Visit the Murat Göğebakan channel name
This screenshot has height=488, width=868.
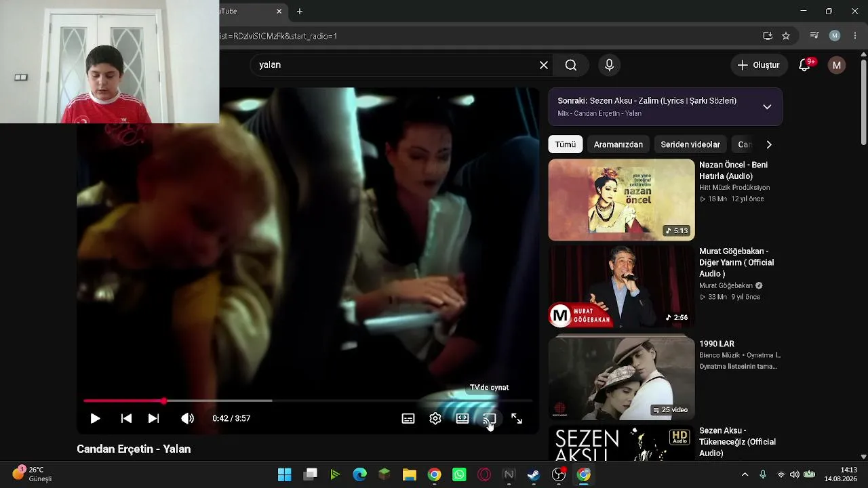click(x=726, y=286)
